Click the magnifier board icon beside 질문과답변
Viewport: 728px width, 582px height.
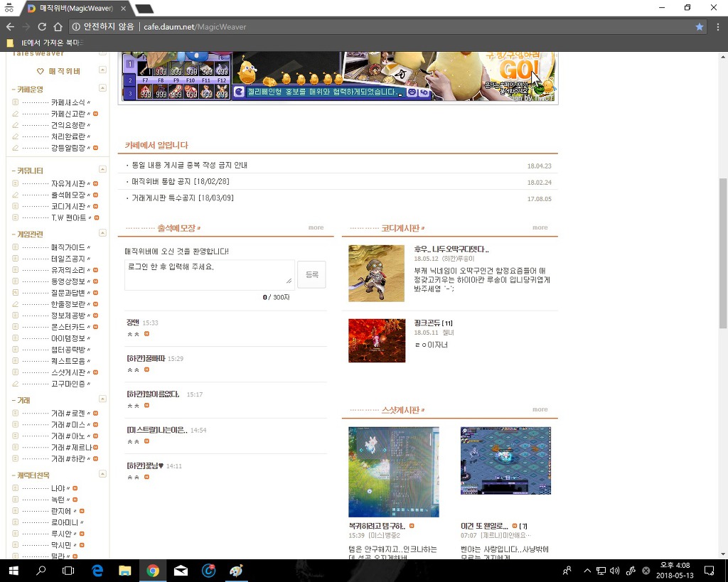coord(16,293)
